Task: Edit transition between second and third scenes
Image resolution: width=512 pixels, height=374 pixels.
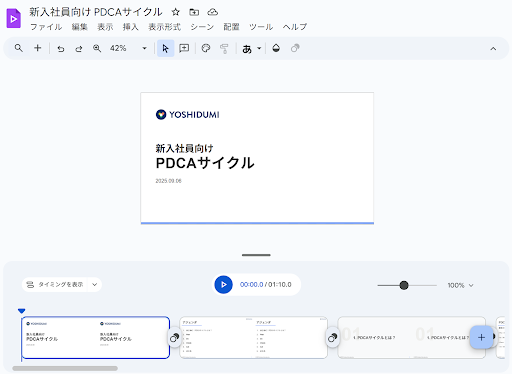Action: pyautogui.click(x=332, y=338)
